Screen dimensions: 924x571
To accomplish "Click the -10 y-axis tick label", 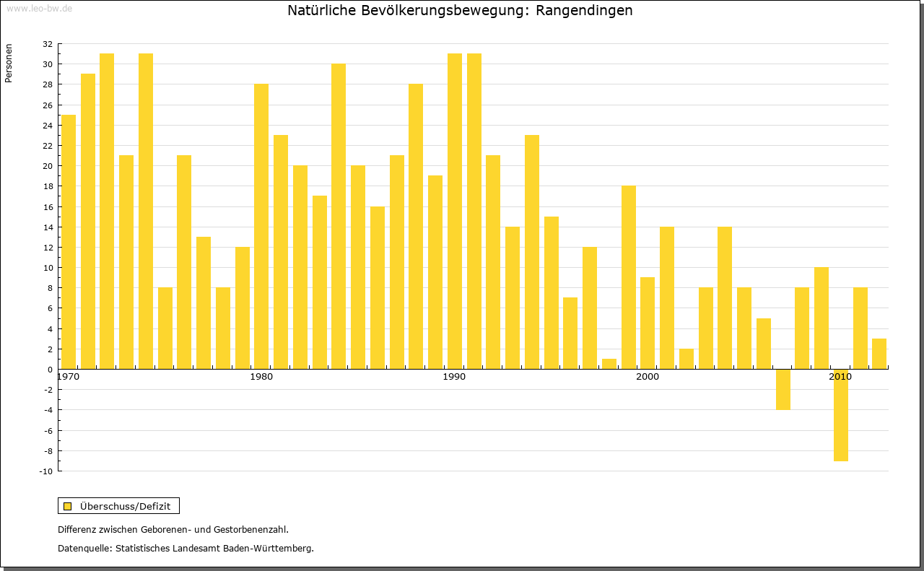I will click(x=45, y=471).
